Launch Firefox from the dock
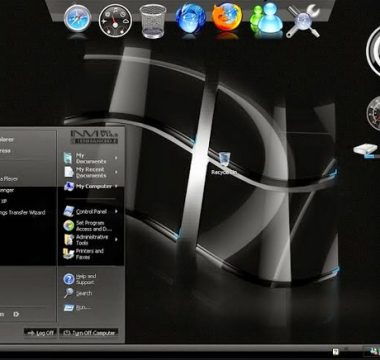The height and width of the screenshot is (360, 380). pyautogui.click(x=227, y=17)
